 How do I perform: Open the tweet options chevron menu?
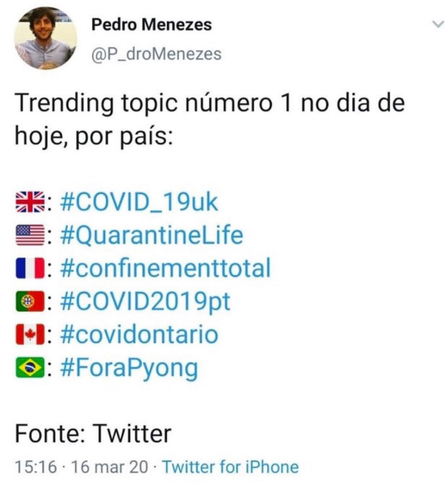(x=438, y=25)
